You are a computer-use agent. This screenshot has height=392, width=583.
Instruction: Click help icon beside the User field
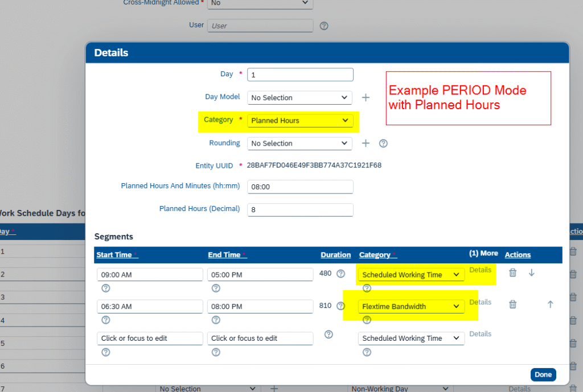tap(324, 26)
